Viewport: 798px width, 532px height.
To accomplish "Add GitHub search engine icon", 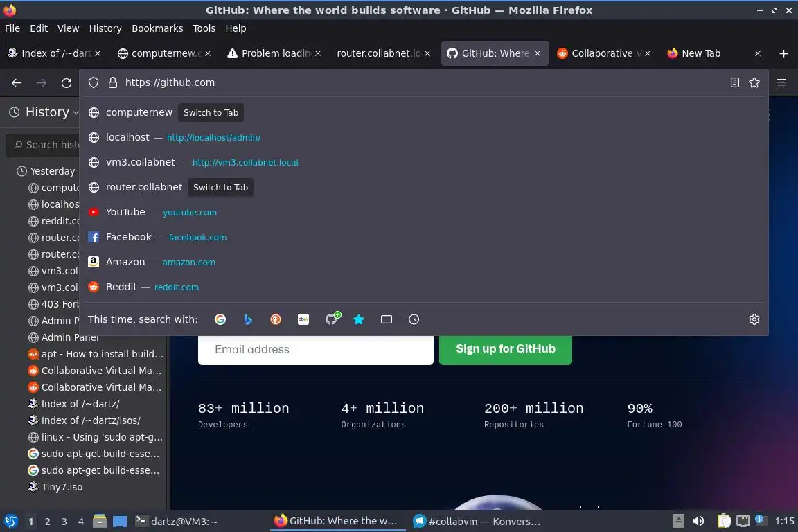I will coord(332,319).
